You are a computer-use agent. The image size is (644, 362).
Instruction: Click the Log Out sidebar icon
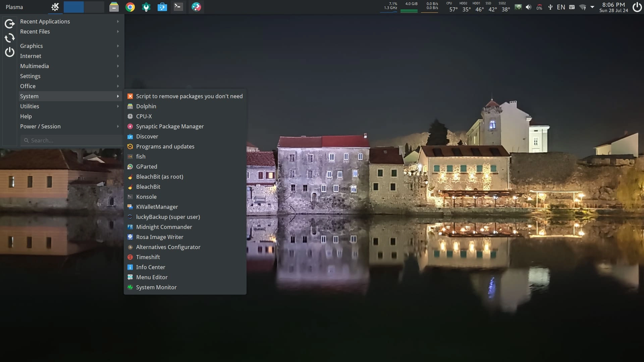click(10, 23)
